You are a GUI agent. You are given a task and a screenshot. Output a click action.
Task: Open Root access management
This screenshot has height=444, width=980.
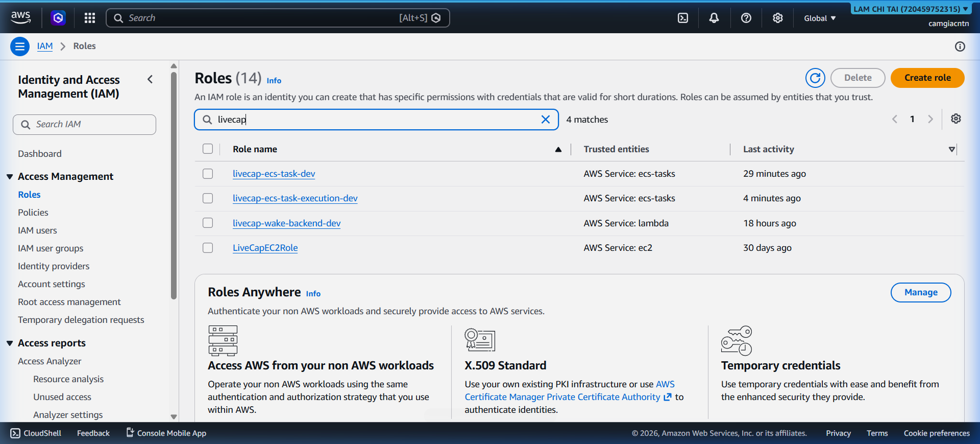[x=69, y=302]
